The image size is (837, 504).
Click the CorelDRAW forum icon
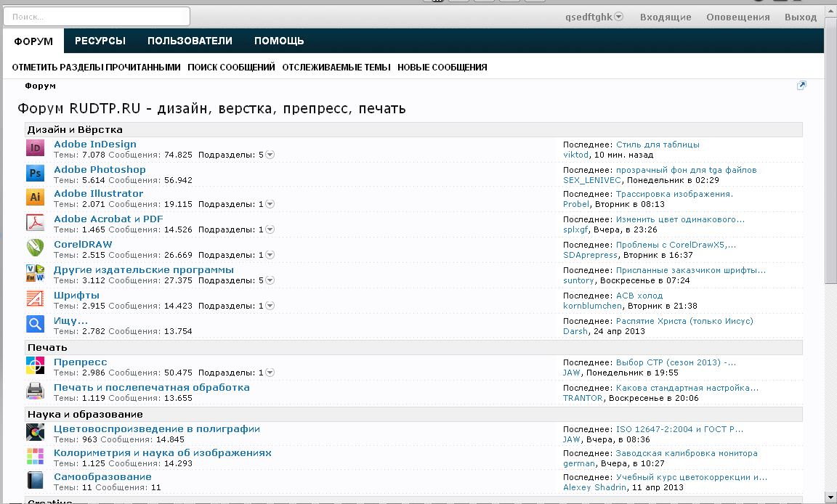pyautogui.click(x=35, y=248)
